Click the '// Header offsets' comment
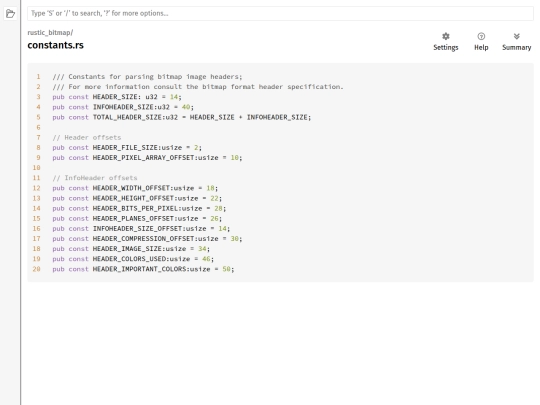The width and height of the screenshot is (540, 405). pyautogui.click(x=87, y=137)
